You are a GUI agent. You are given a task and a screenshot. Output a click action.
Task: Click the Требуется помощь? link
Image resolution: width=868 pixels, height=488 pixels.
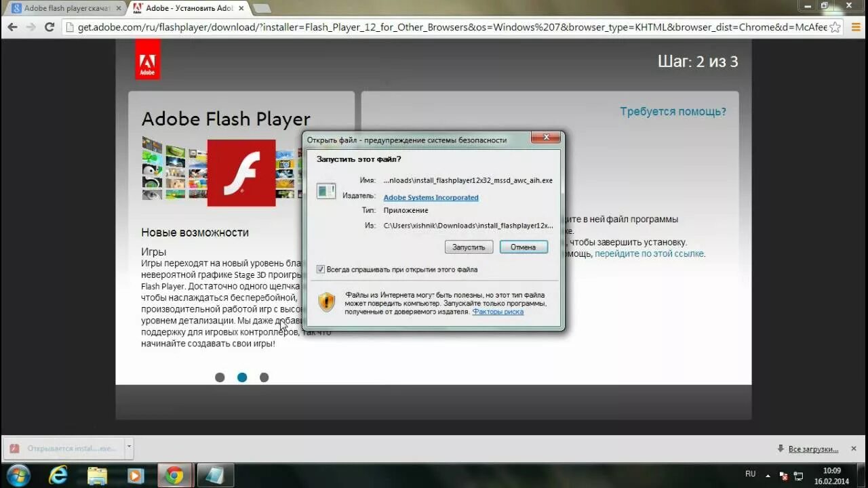[x=673, y=112]
